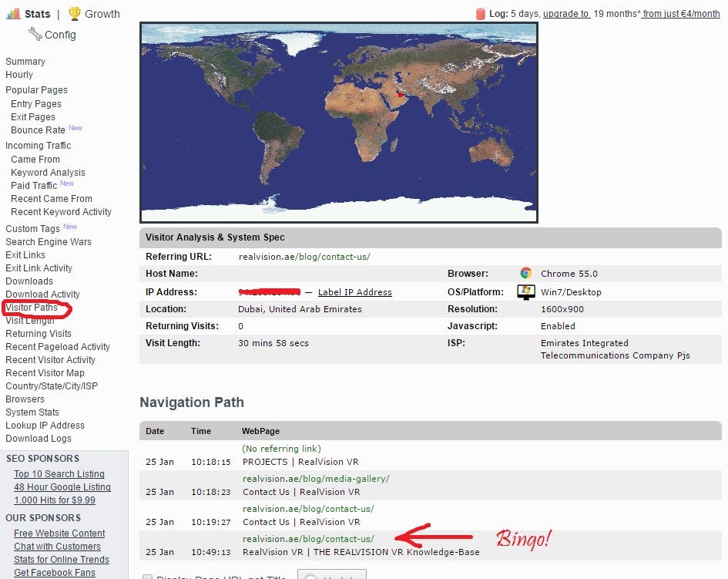The image size is (728, 579).
Task: Open the Returning Visits report
Action: (39, 334)
